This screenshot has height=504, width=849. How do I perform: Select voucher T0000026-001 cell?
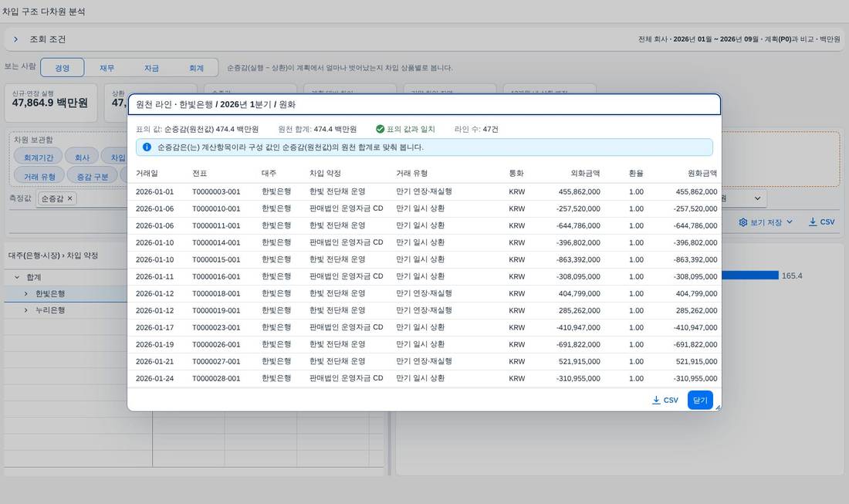[216, 344]
